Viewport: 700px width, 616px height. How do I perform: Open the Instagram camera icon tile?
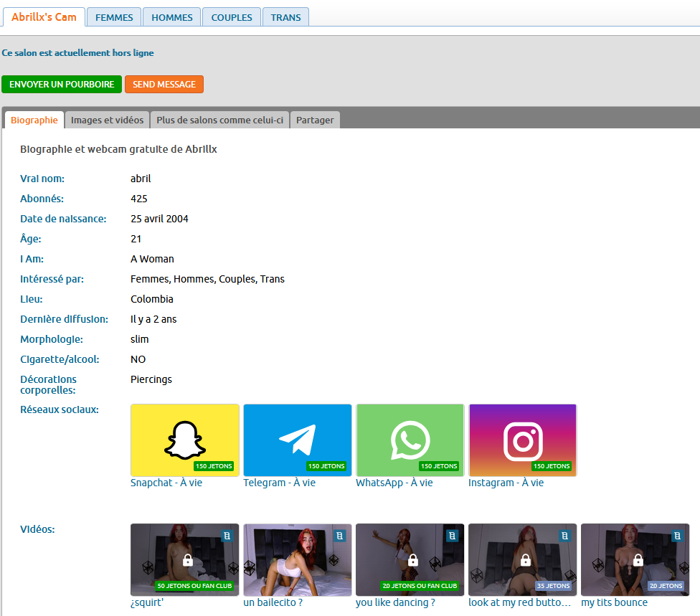[x=522, y=440]
